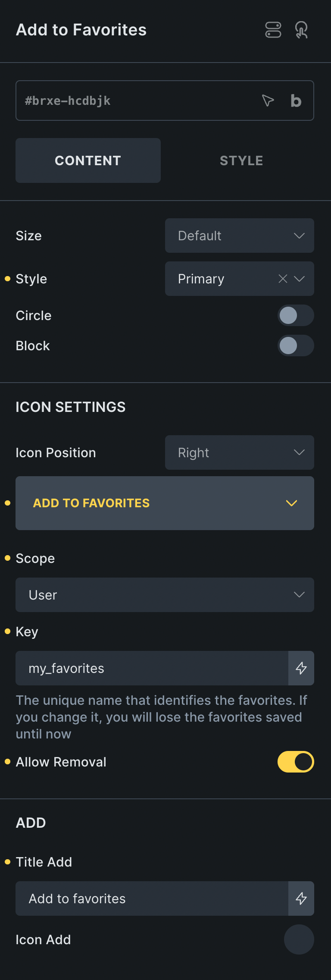This screenshot has height=980, width=331.
Task: Click the interactions icon next to conditions
Action: [302, 30]
